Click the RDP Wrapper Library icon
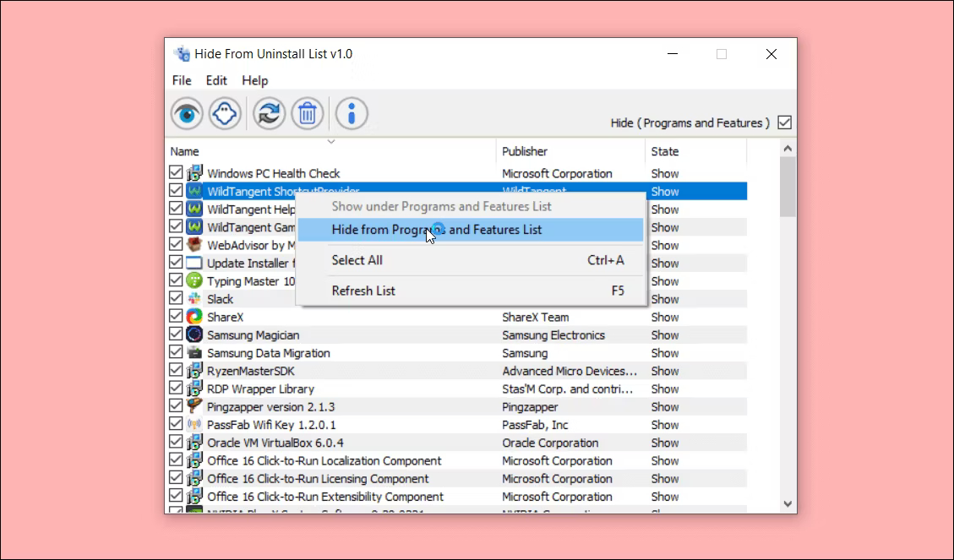This screenshot has width=954, height=560. point(194,389)
